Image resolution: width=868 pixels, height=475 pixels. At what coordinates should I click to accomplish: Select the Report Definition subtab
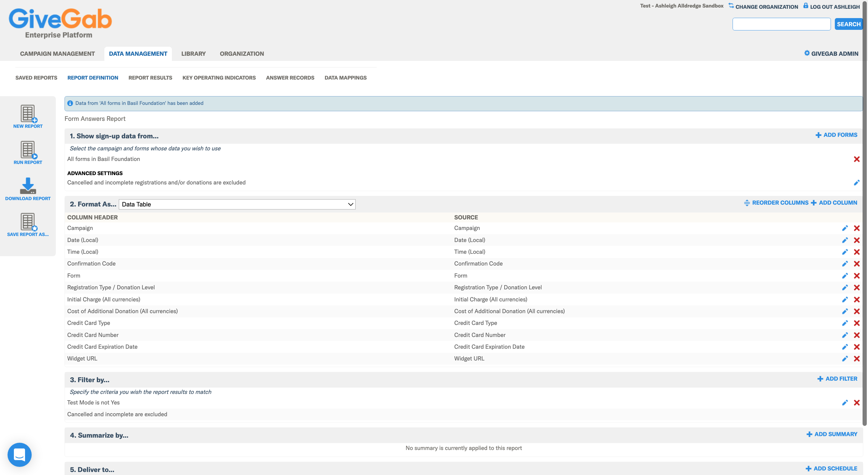click(93, 78)
